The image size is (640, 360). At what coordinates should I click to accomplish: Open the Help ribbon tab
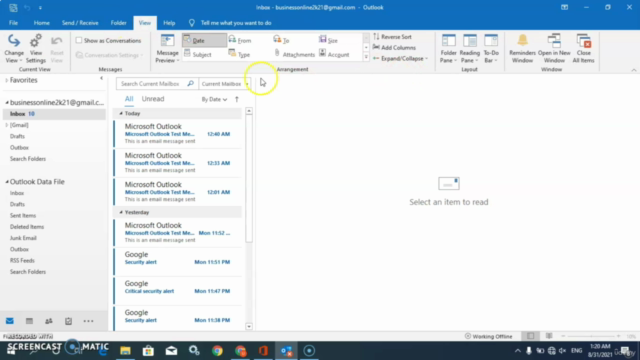point(169,23)
